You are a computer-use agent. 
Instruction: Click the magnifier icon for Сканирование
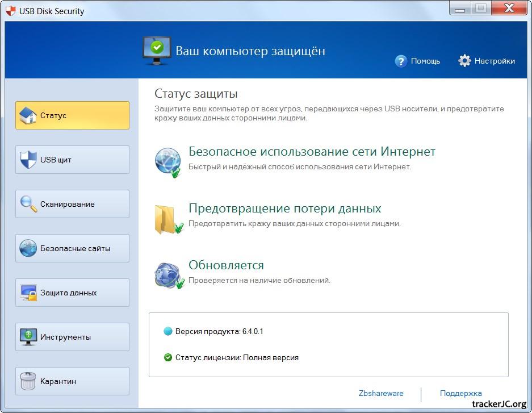[28, 204]
